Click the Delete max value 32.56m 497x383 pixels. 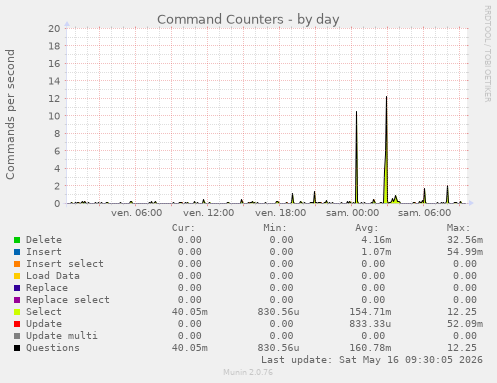465,240
